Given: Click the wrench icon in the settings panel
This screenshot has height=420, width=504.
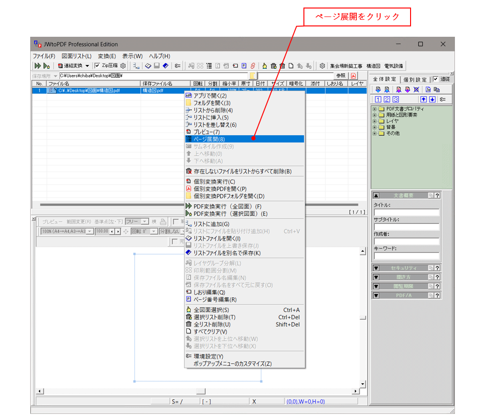Looking at the screenshot, I should point(443,99).
